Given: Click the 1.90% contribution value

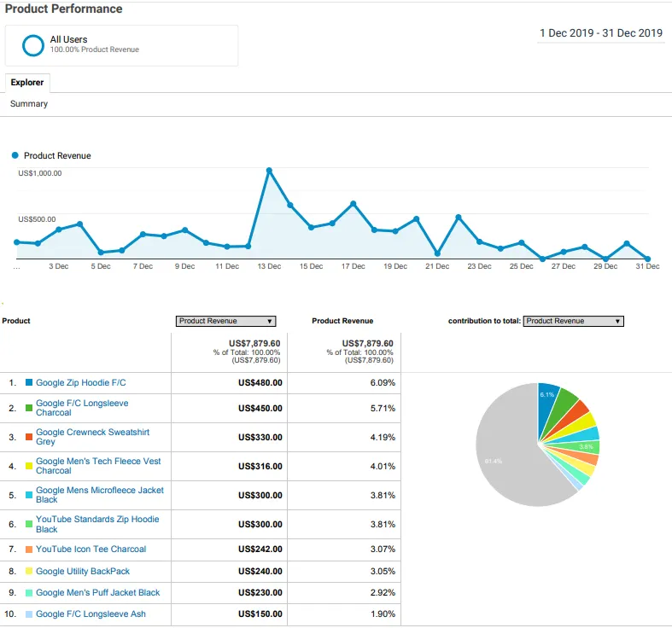Looking at the screenshot, I should (383, 613).
